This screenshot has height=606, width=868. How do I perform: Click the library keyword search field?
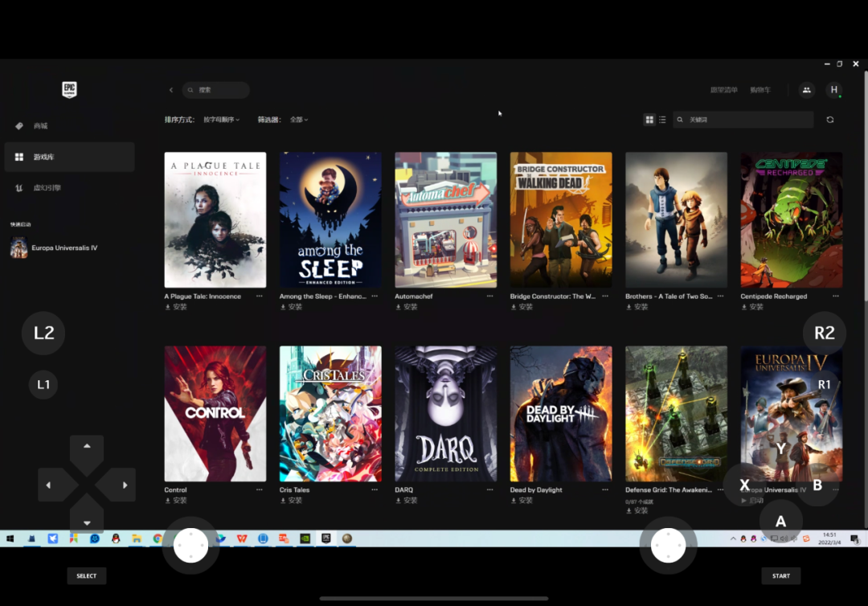tap(743, 120)
